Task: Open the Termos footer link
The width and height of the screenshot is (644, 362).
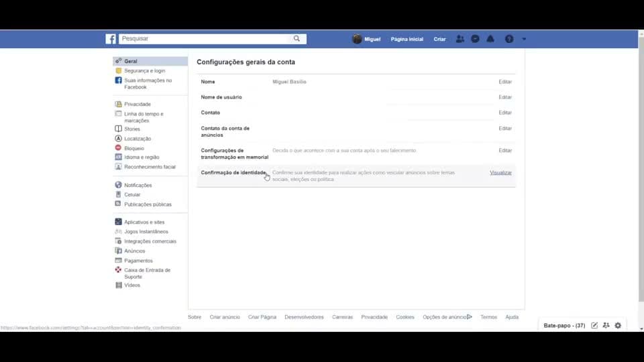Action: pos(489,317)
